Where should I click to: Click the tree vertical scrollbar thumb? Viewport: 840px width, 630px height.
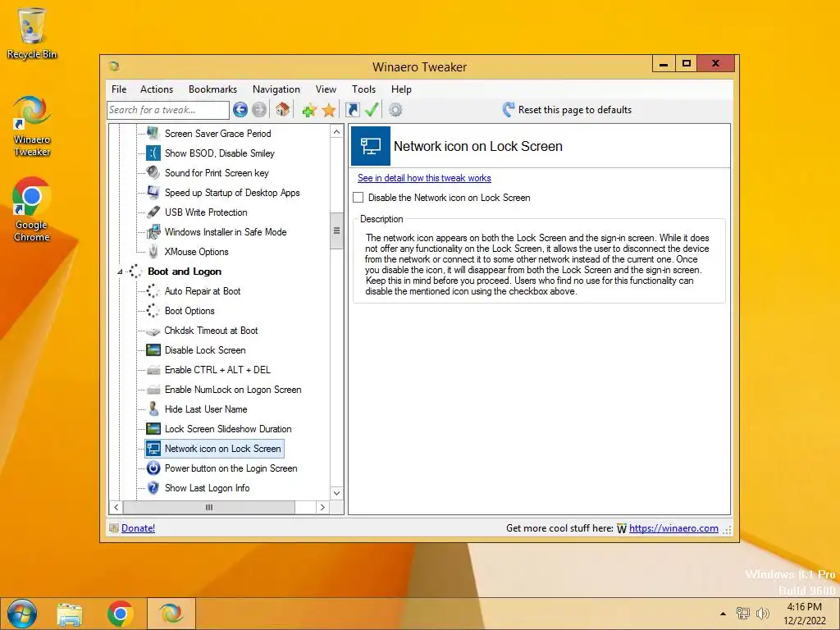(x=336, y=231)
